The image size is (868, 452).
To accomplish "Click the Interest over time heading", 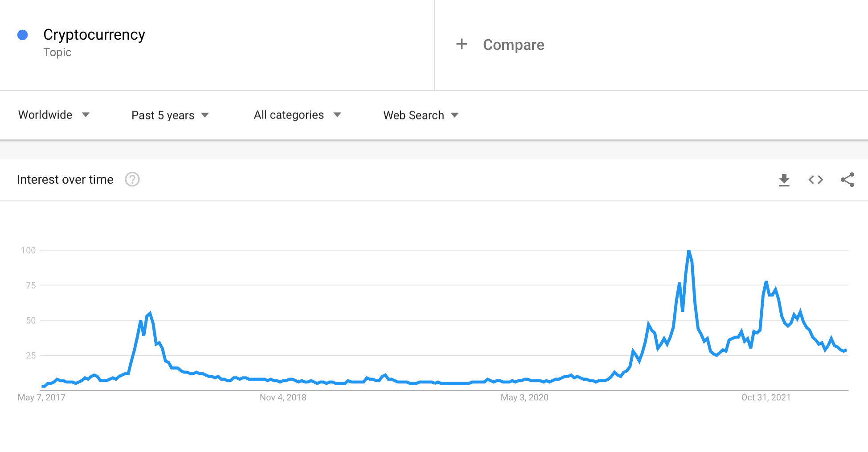I will click(x=65, y=179).
